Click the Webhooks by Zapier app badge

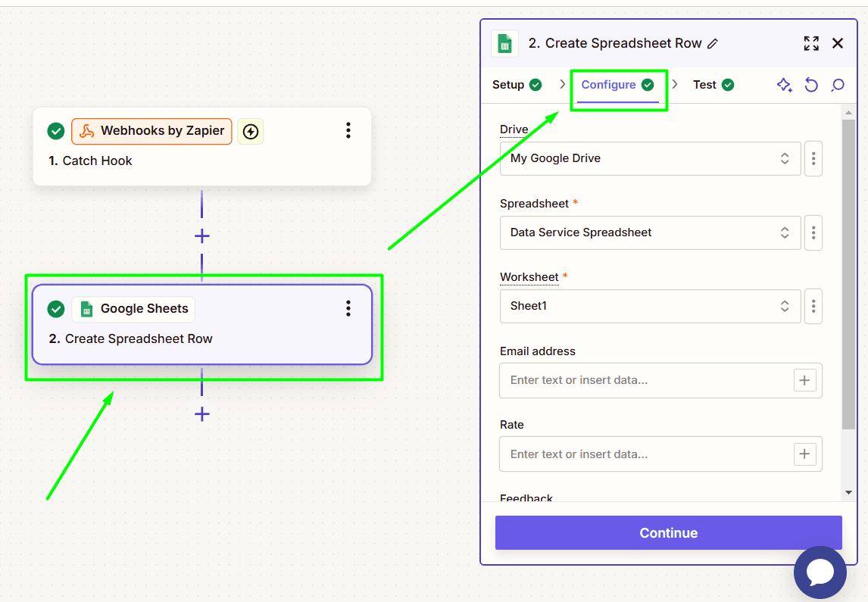click(151, 131)
